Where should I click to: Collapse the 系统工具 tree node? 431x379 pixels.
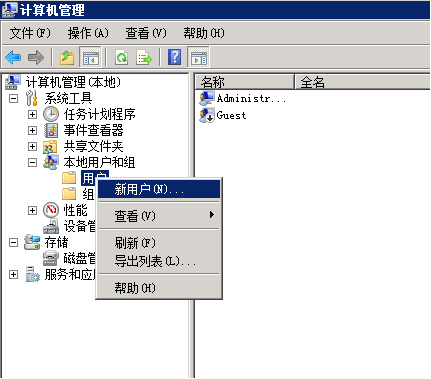coord(13,98)
